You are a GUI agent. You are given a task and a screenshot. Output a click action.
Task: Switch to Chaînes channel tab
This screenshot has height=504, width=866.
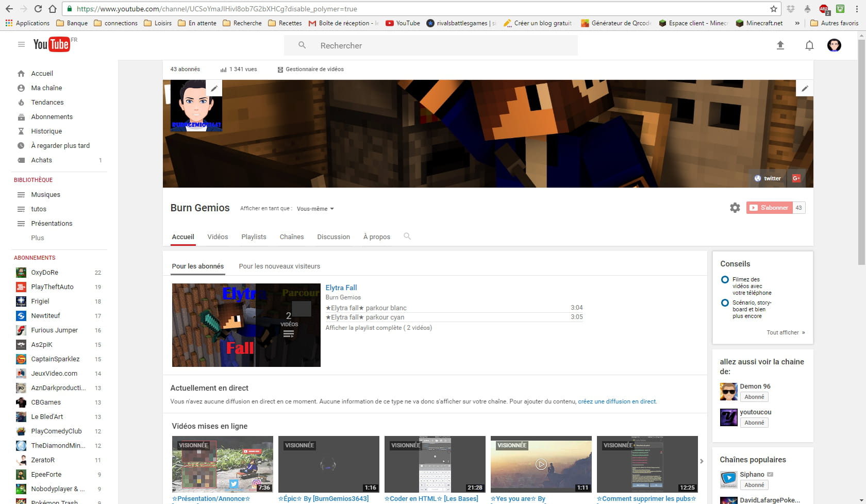[x=292, y=237]
